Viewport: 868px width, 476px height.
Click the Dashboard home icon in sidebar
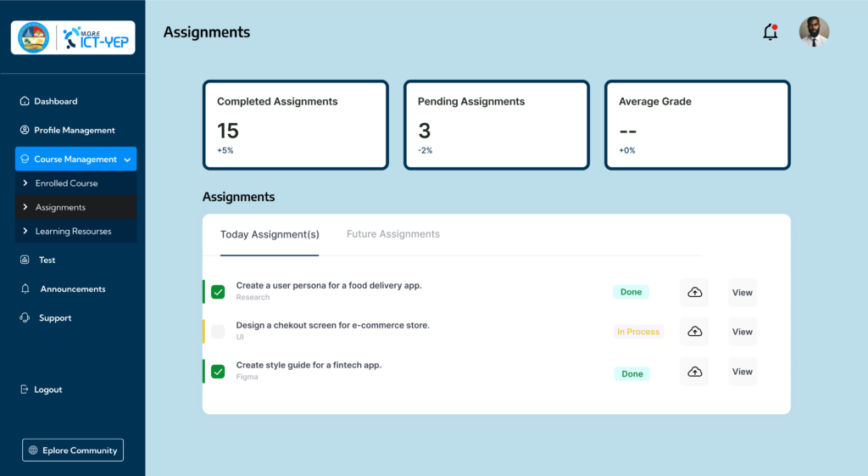[x=25, y=101]
